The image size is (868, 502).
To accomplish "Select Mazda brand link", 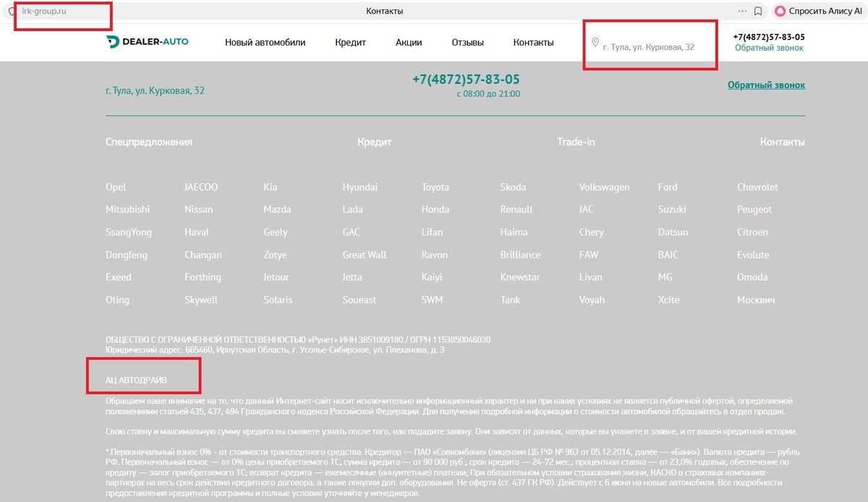I will click(277, 209).
